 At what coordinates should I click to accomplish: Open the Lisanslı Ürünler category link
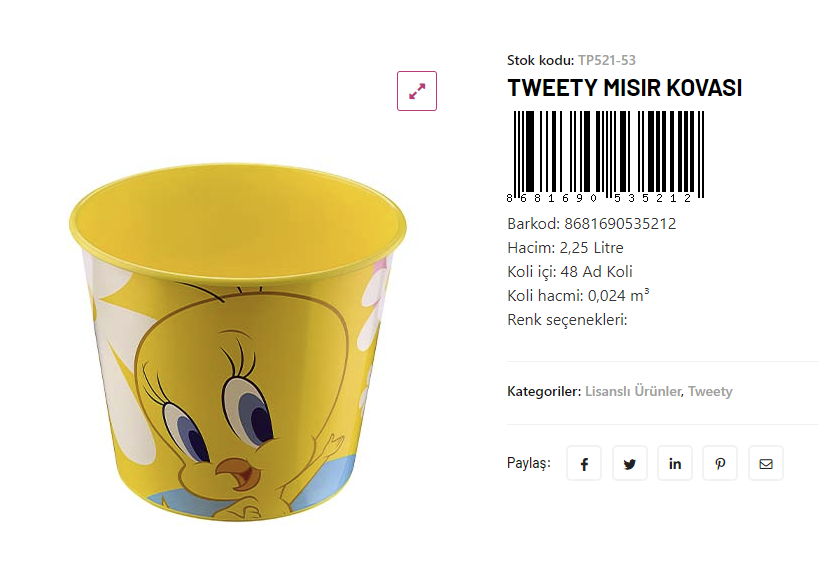pos(633,391)
